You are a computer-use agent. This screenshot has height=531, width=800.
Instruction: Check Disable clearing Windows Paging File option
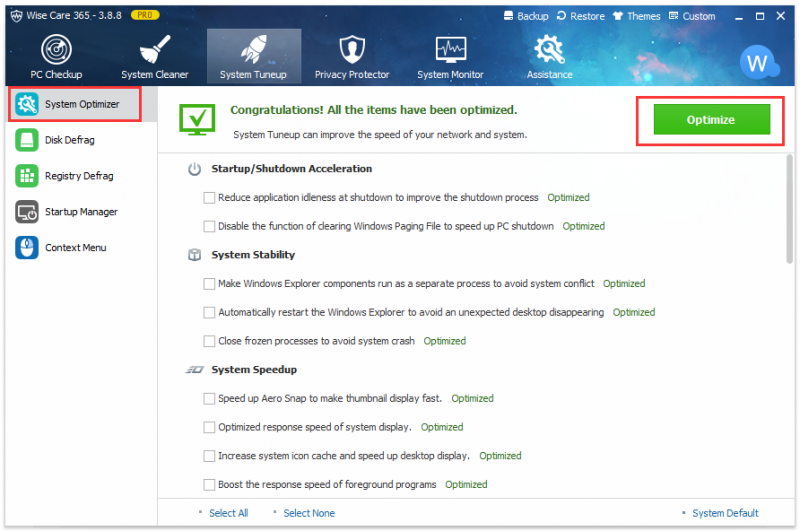(209, 226)
